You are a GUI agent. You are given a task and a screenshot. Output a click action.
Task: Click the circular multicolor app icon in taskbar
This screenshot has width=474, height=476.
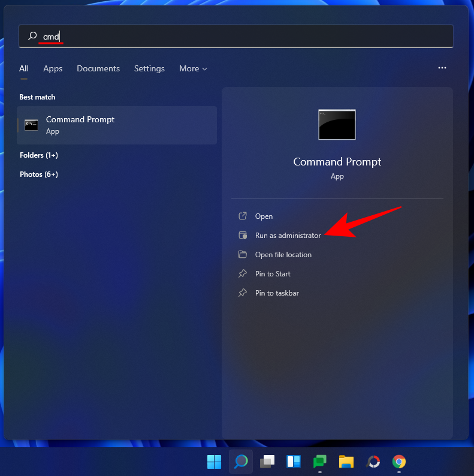point(373,462)
